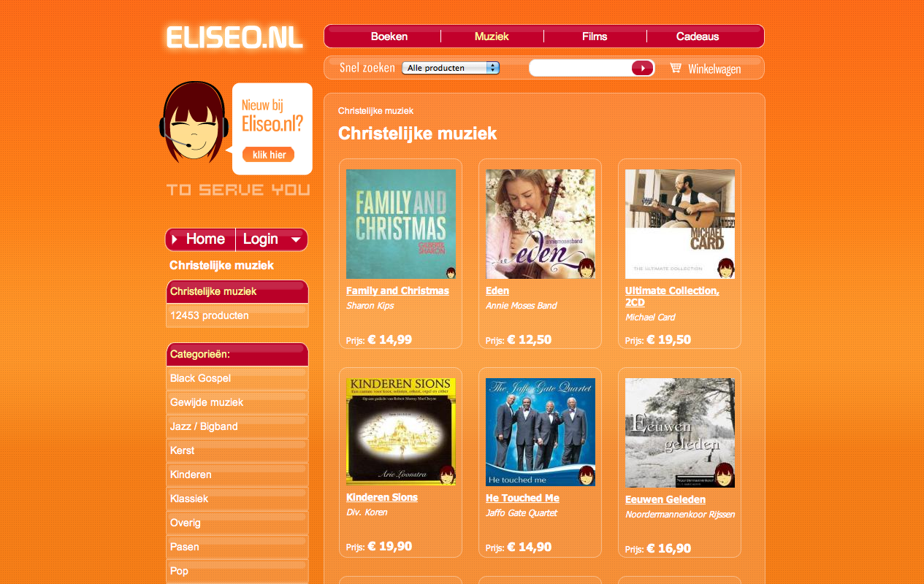
Task: Focus the Snel zoeken search field
Action: (x=581, y=68)
